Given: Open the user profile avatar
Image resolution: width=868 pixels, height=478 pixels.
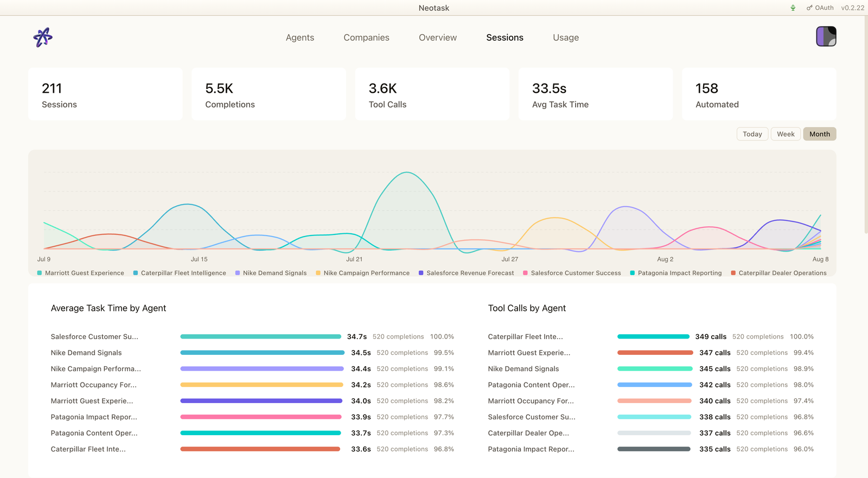Looking at the screenshot, I should (826, 36).
